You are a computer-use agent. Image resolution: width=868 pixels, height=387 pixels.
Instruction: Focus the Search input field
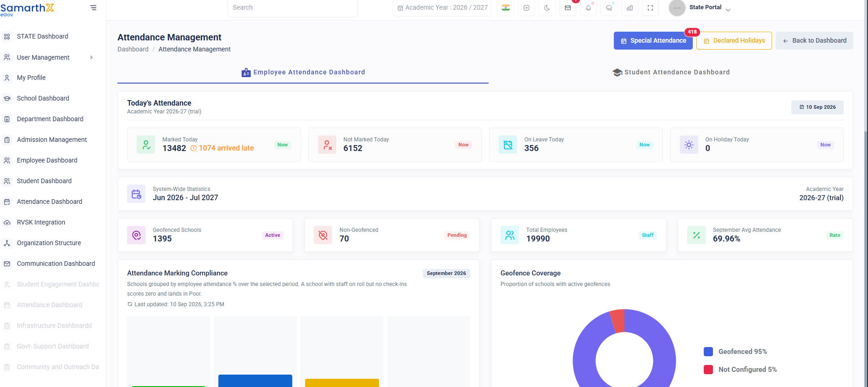click(x=293, y=8)
